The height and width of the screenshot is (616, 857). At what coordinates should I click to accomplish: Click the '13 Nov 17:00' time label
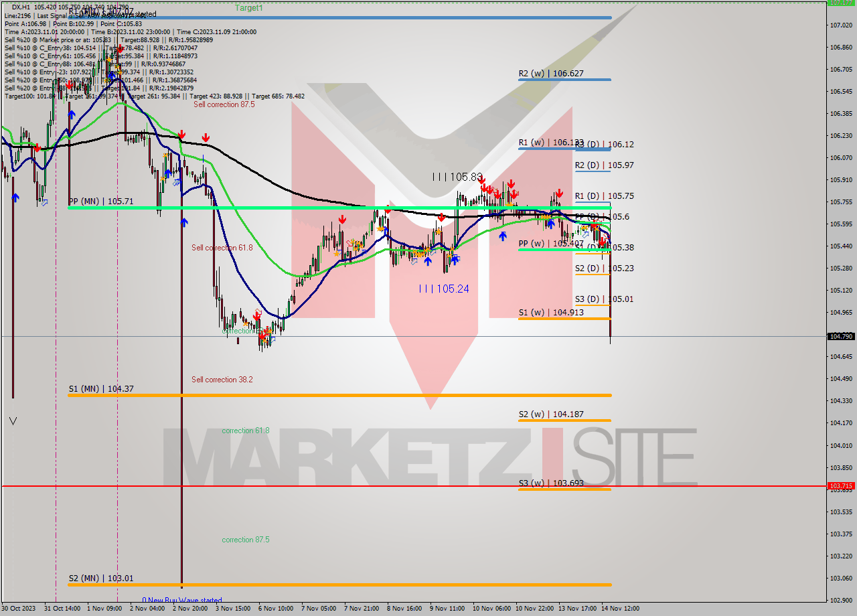click(x=577, y=609)
